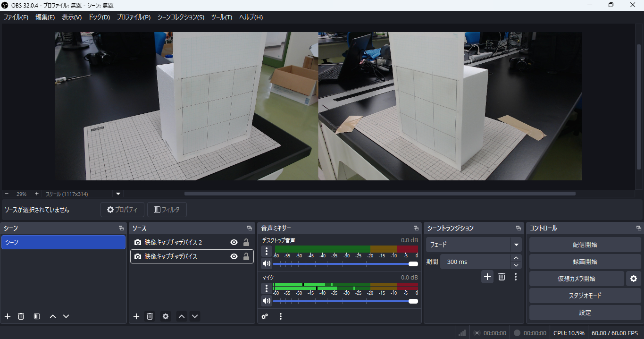Open the ファイル(F) menu

pyautogui.click(x=16, y=17)
